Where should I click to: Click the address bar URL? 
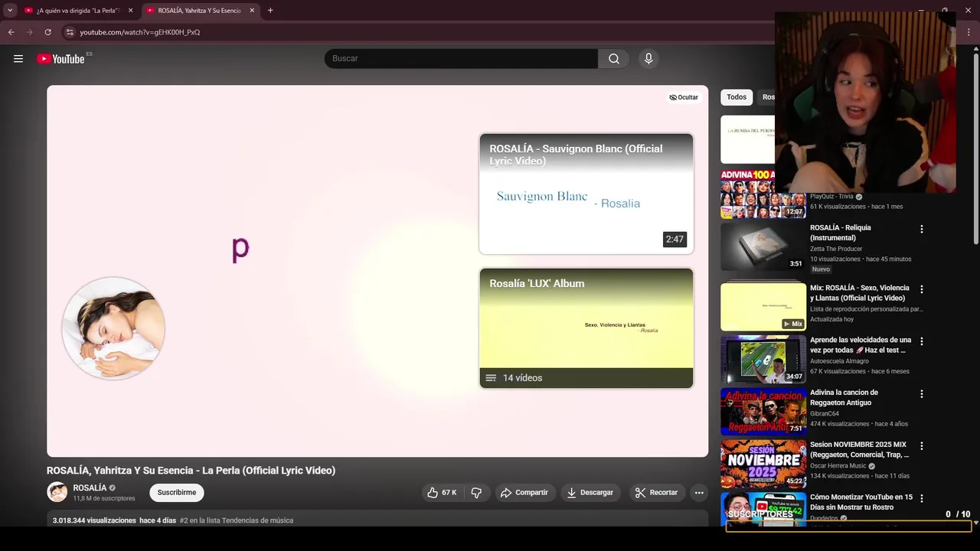[x=140, y=32]
